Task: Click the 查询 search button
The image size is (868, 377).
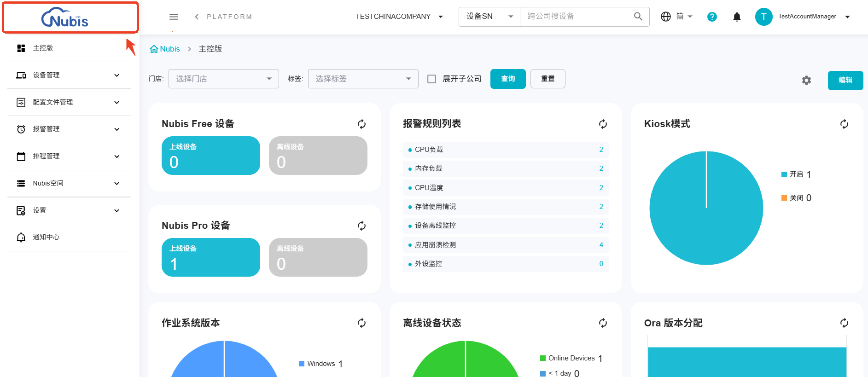Action: point(508,79)
